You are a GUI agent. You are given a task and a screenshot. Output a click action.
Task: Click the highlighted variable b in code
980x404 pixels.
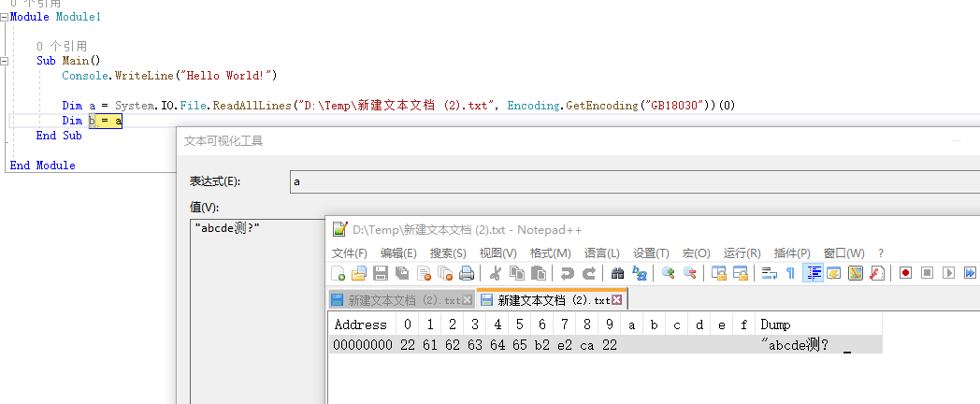(x=92, y=121)
